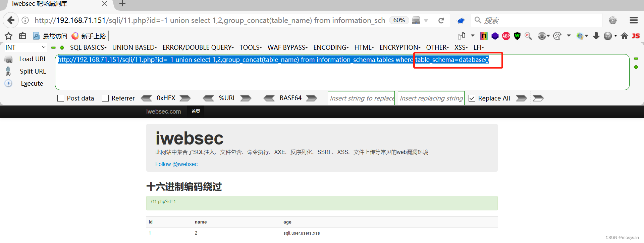This screenshot has width=644, height=243.
Task: Click the Split URL icon
Action: [8, 71]
